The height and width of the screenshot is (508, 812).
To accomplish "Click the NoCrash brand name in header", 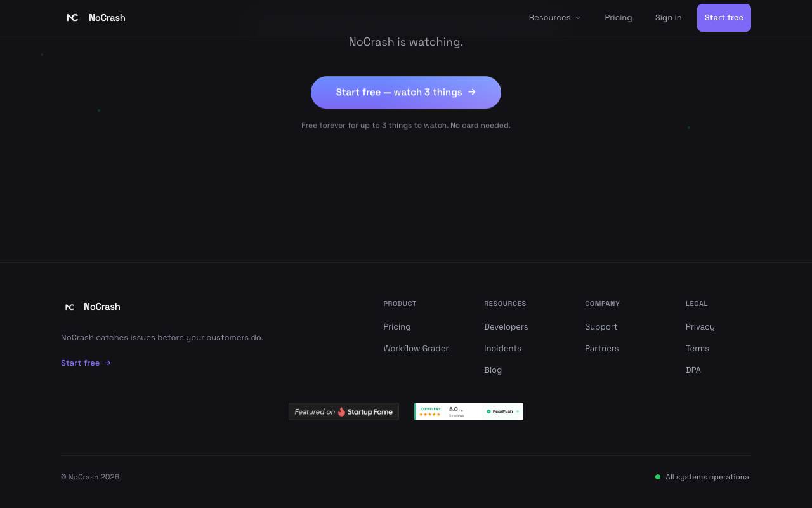I will tap(107, 18).
